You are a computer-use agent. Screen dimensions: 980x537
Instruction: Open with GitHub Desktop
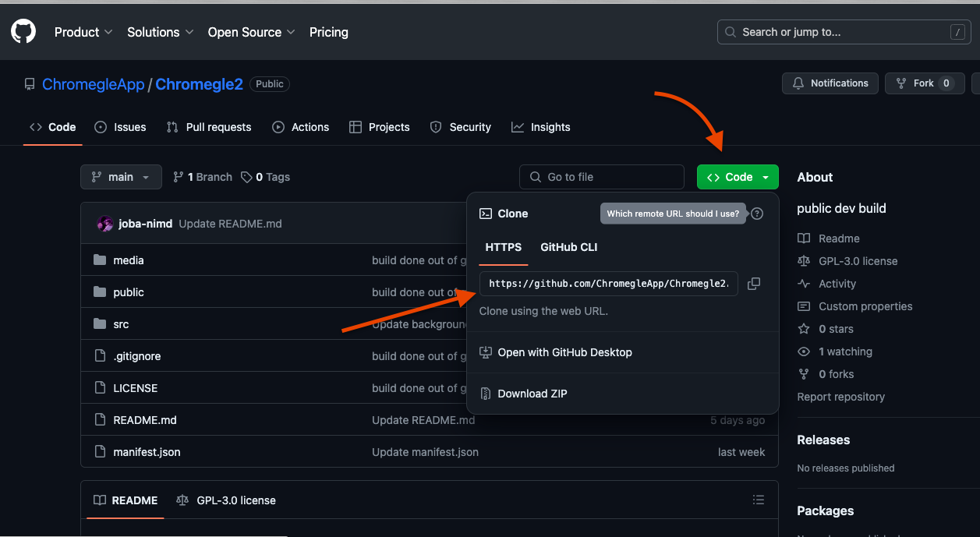[x=564, y=352]
